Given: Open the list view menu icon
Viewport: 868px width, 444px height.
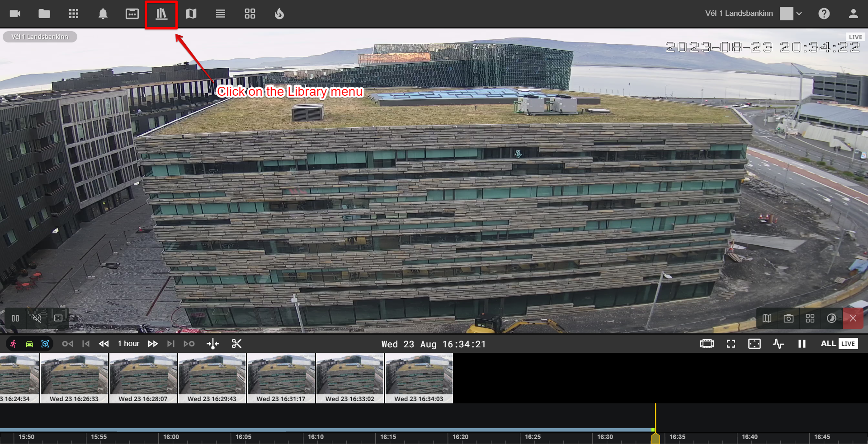Looking at the screenshot, I should [221, 14].
